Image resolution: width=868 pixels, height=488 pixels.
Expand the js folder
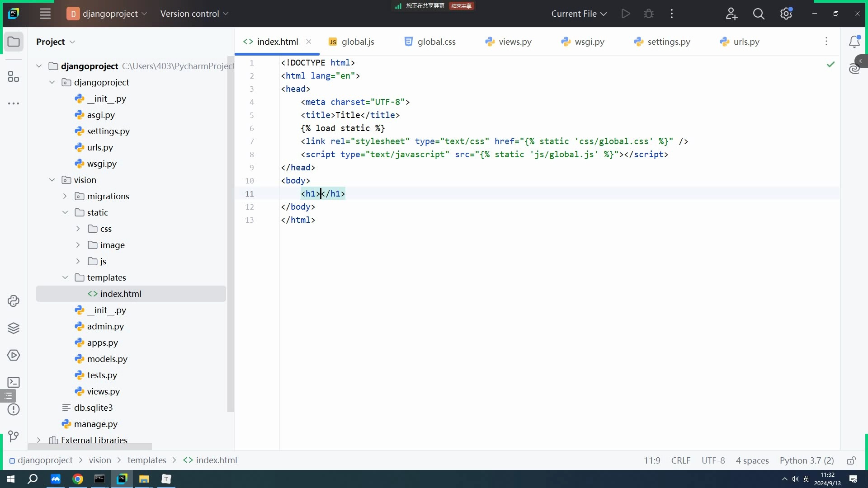pos(78,261)
